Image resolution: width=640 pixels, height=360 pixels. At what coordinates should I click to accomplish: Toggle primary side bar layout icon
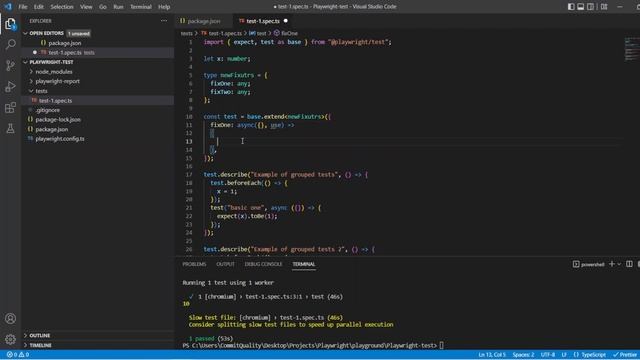point(571,7)
